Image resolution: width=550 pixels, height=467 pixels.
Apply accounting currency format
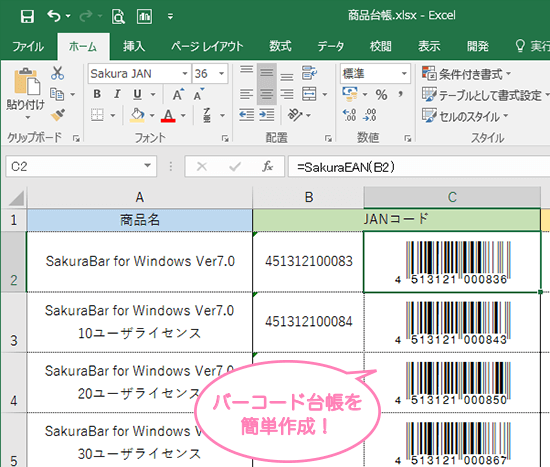tap(350, 94)
